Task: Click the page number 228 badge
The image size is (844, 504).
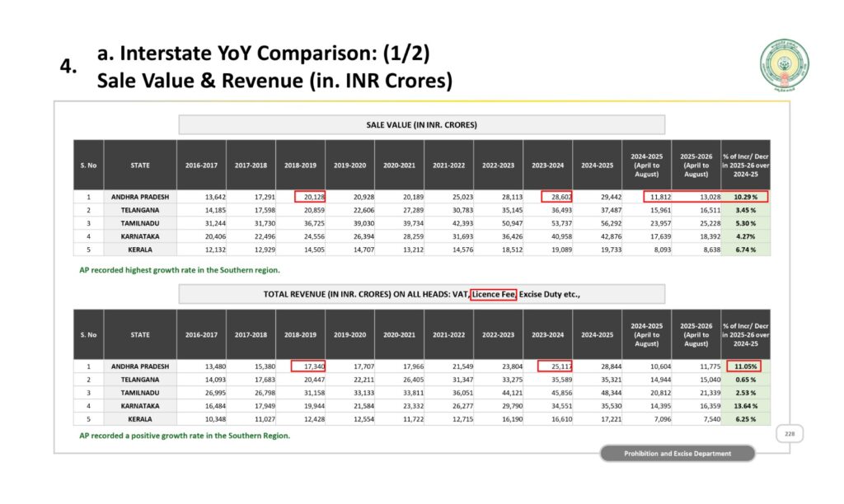Action: [789, 434]
